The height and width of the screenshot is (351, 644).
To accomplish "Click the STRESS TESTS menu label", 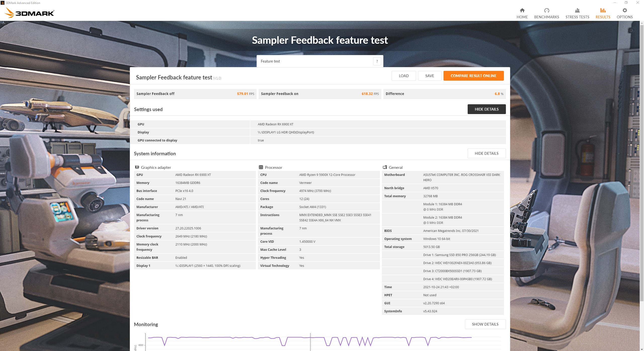I will tap(577, 17).
